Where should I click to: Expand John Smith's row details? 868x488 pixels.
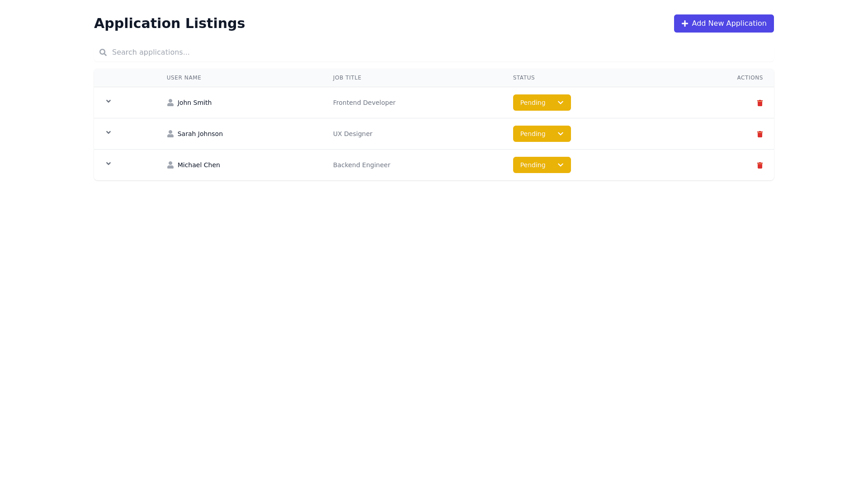point(108,101)
